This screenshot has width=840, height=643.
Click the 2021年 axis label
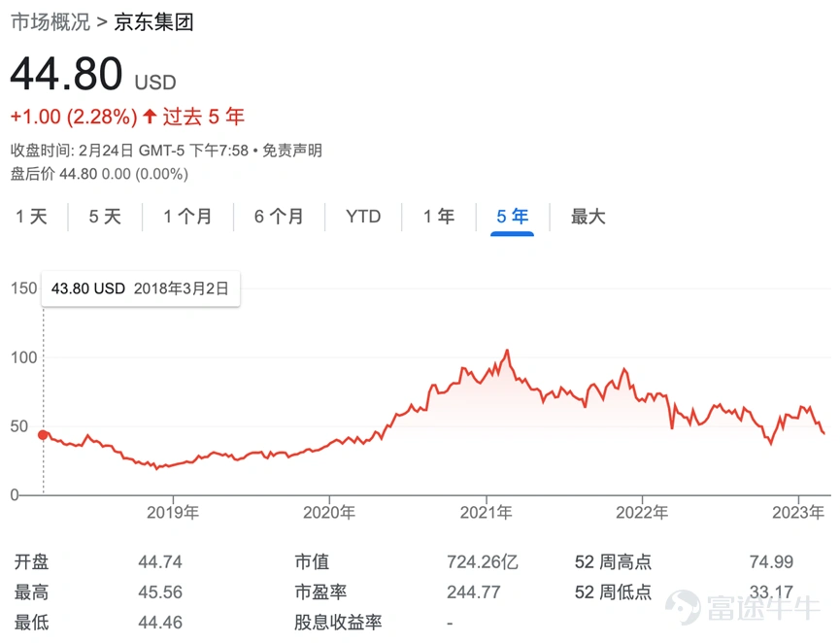[487, 513]
